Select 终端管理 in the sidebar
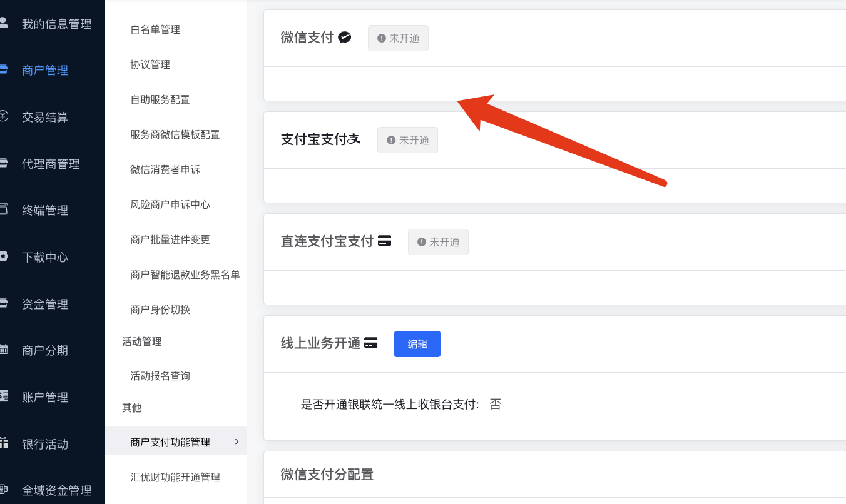 pos(45,211)
